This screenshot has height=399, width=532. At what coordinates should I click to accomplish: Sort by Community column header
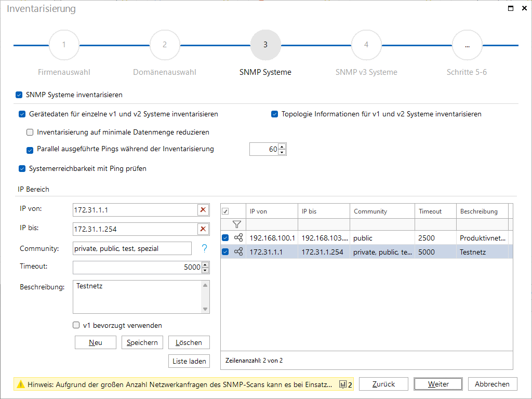[382, 211]
